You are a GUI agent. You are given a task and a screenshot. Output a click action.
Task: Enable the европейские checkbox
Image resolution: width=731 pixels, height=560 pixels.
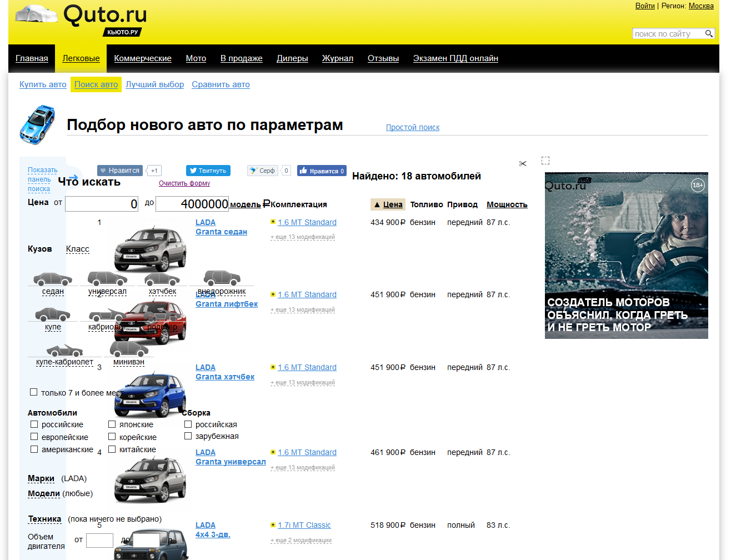pos(34,437)
